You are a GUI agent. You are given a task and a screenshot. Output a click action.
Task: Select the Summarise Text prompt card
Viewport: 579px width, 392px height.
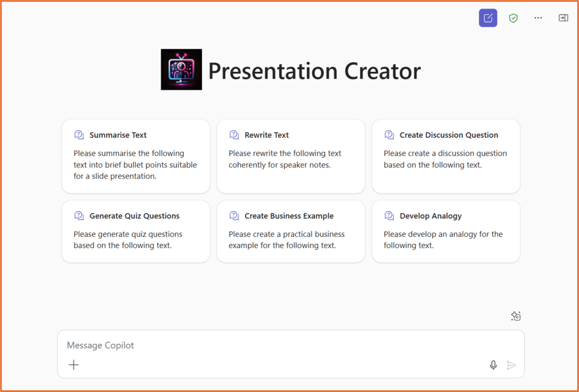[136, 157]
